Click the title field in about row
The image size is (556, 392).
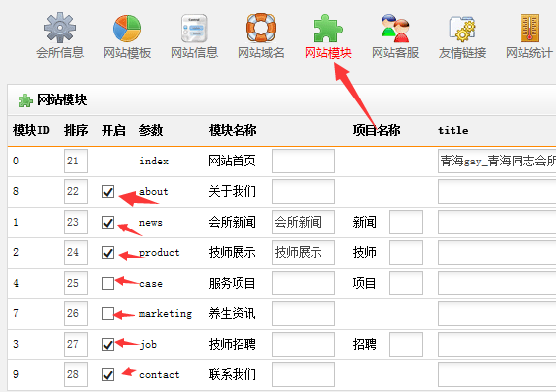497,191
